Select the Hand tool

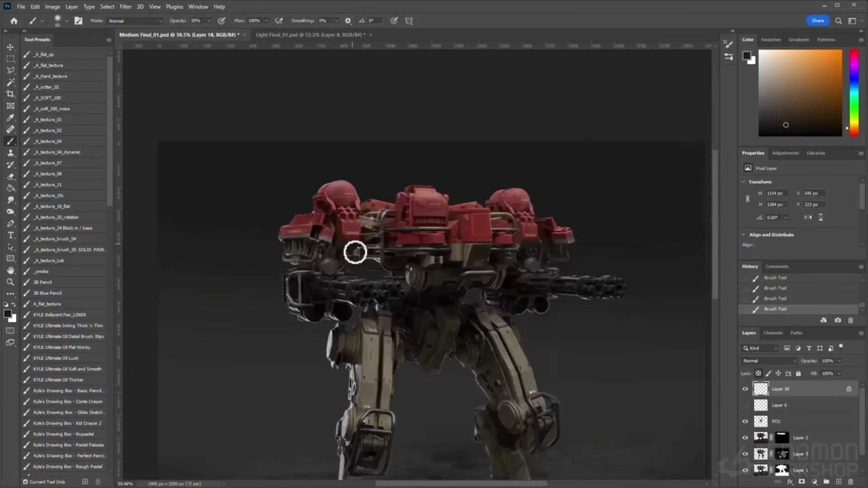(x=10, y=270)
